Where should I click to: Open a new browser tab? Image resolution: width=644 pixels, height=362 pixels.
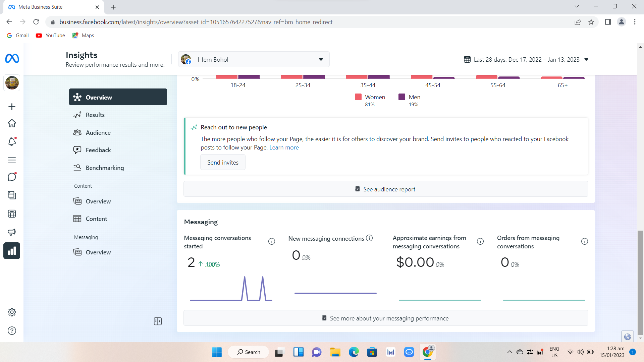(x=113, y=7)
